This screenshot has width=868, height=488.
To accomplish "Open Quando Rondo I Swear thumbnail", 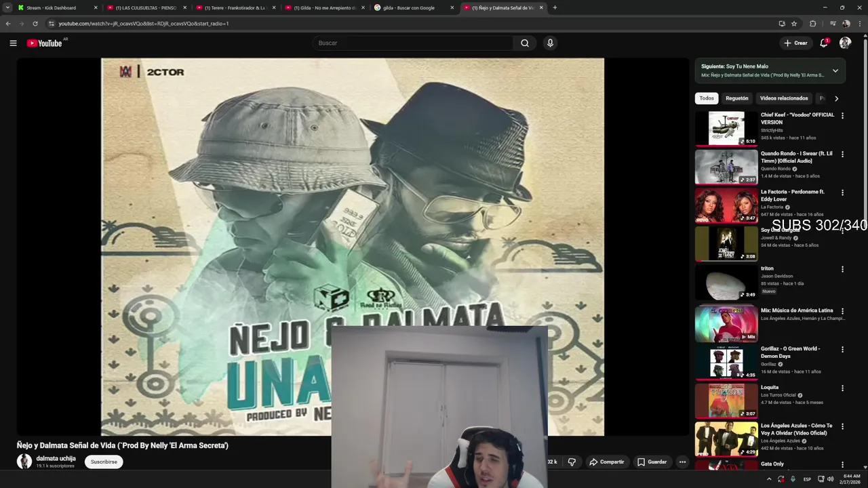I will pyautogui.click(x=726, y=167).
